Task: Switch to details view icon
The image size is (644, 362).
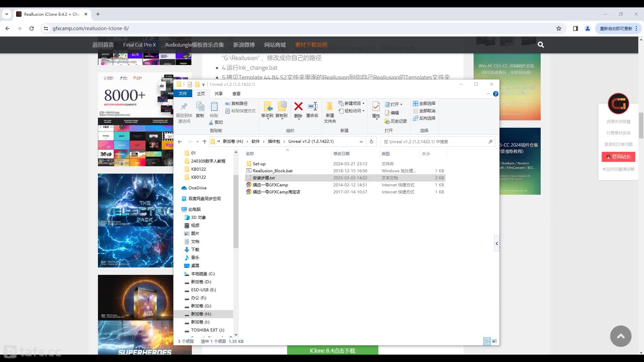Action: tap(487, 341)
